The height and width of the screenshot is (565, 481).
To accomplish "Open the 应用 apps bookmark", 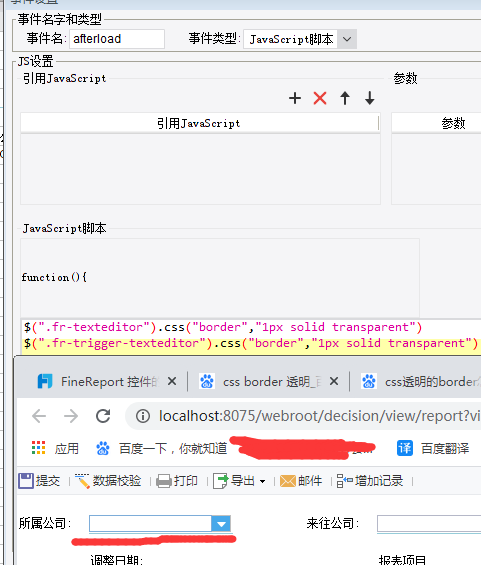I will [x=55, y=449].
